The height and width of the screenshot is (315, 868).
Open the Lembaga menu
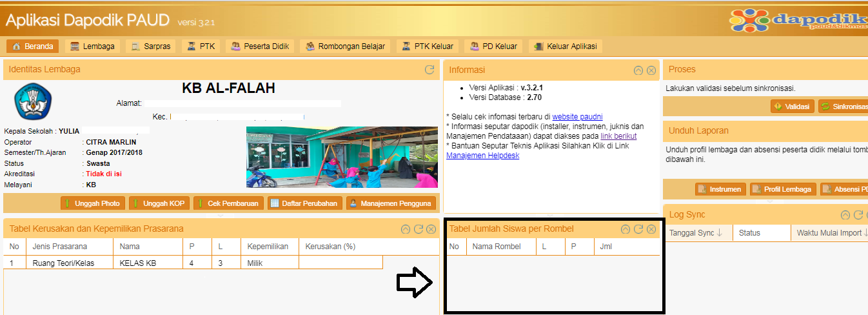[x=92, y=46]
